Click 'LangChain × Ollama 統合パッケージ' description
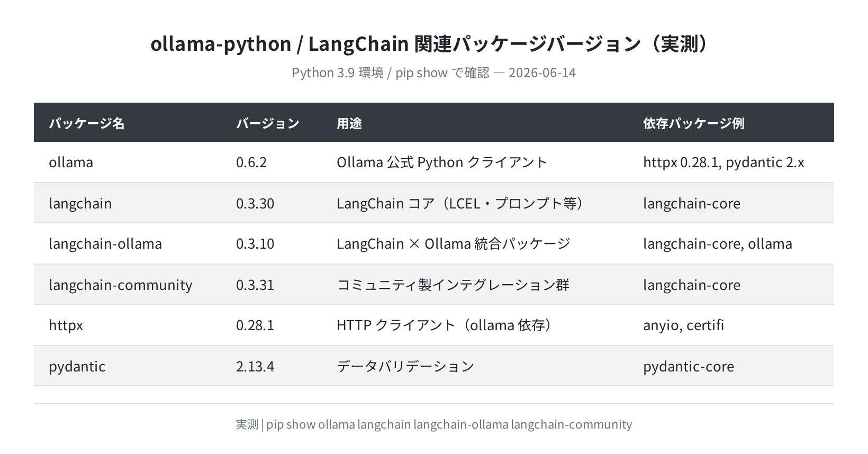This screenshot has height=454, width=868. tap(454, 243)
